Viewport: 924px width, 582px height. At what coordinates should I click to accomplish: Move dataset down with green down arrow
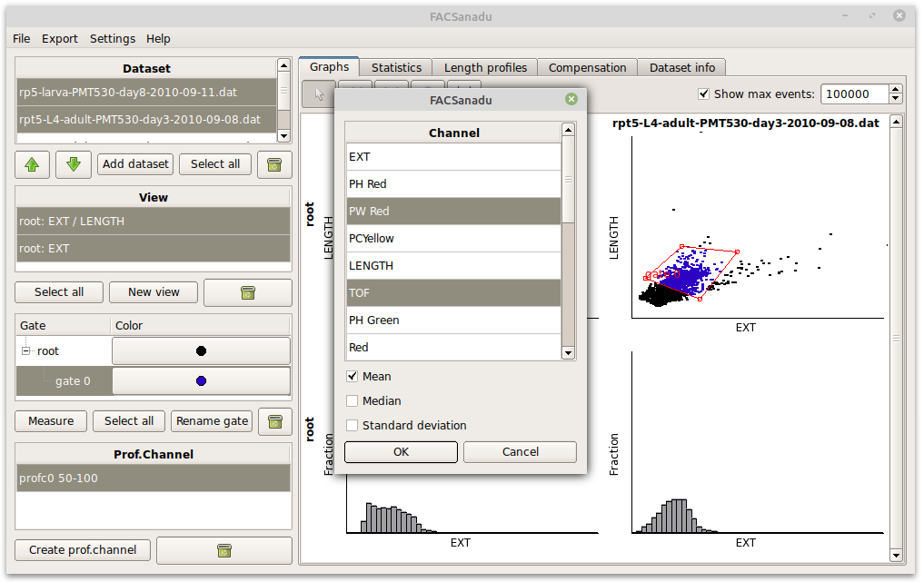[73, 164]
